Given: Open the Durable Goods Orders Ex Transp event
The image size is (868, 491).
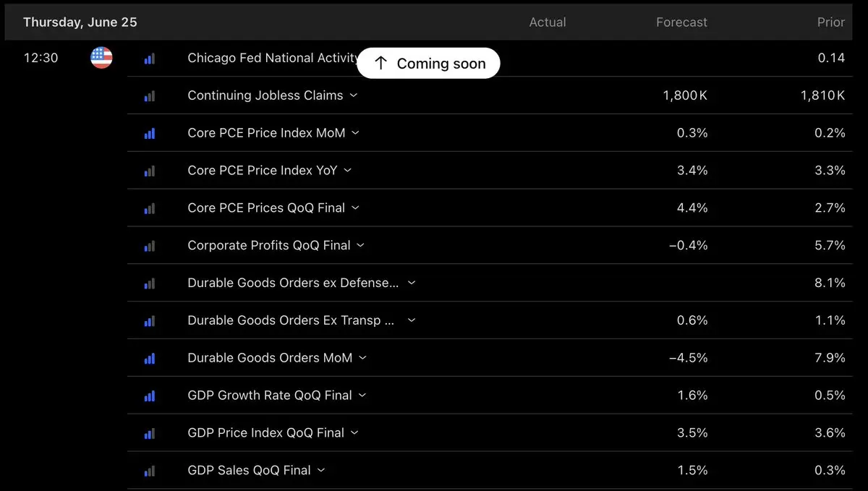Looking at the screenshot, I should 291,320.
